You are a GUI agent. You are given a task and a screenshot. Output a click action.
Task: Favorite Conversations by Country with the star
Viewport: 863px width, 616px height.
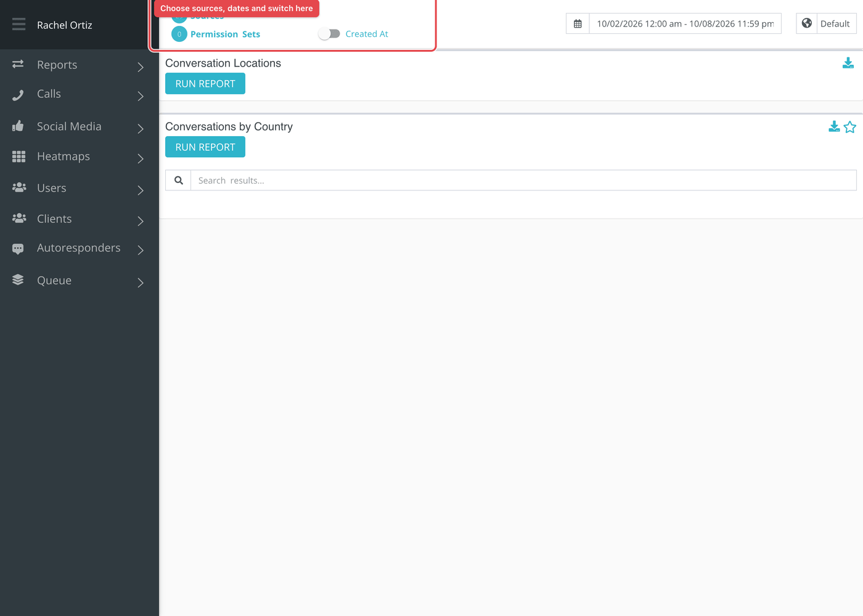click(x=850, y=127)
